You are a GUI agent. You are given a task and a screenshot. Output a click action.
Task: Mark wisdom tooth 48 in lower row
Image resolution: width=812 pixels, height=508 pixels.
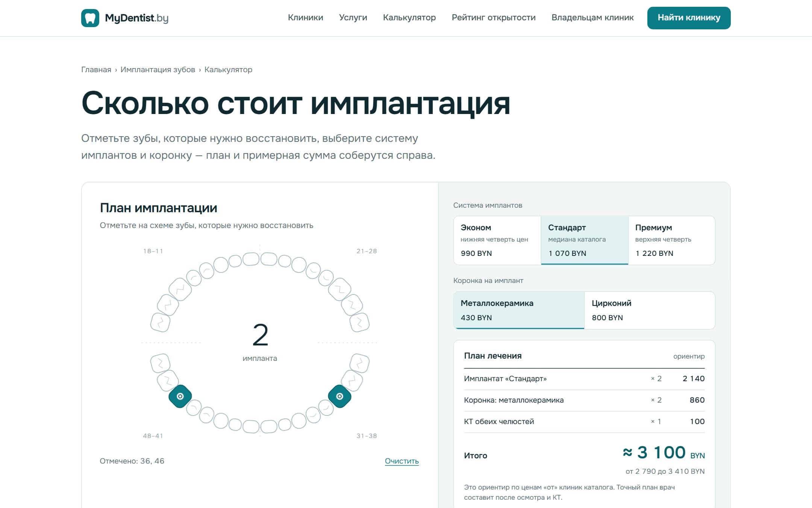click(x=160, y=363)
